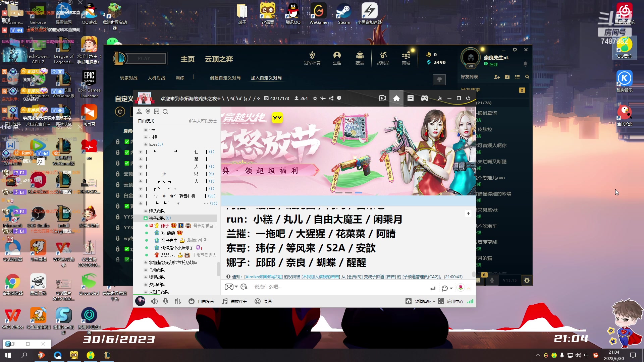The image size is (644, 362).
Task: Open the 频道模板 channel template dropdown
Action: point(420,301)
